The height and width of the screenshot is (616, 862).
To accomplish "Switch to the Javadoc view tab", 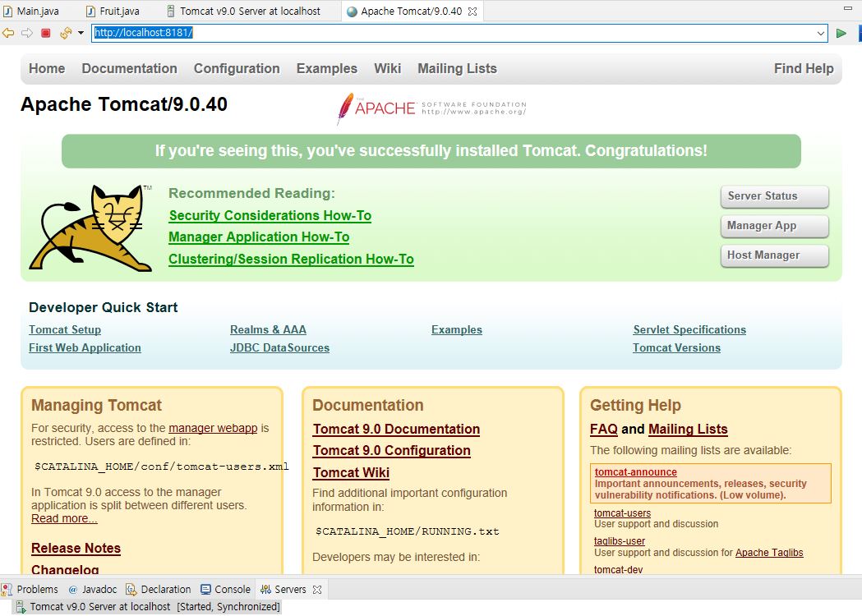I will (92, 590).
